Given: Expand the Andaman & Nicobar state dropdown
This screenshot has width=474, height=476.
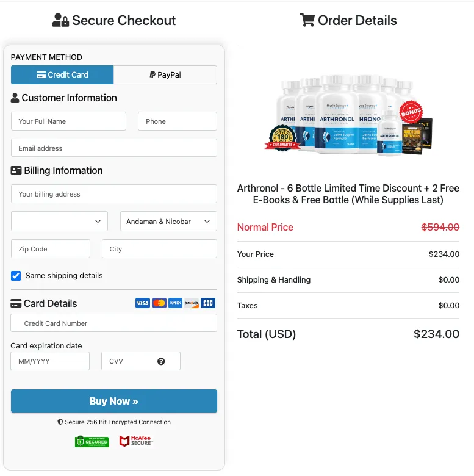Looking at the screenshot, I should click(x=168, y=222).
